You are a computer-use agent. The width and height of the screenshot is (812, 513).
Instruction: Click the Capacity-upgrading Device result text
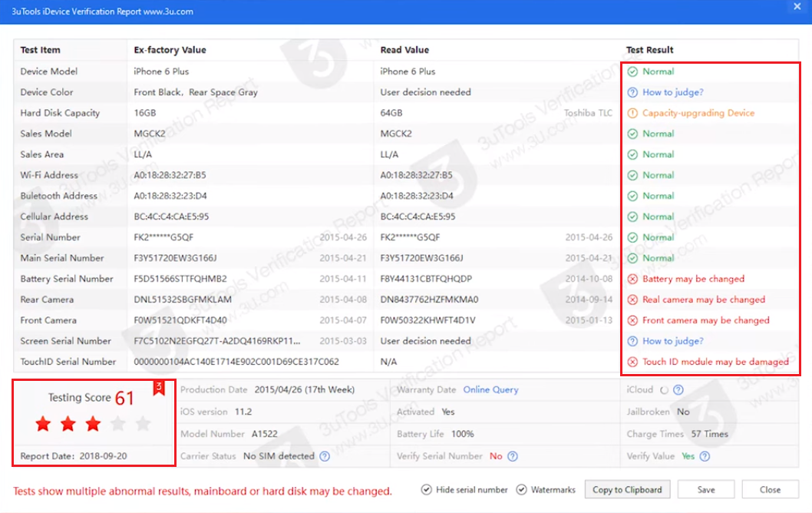(x=698, y=113)
